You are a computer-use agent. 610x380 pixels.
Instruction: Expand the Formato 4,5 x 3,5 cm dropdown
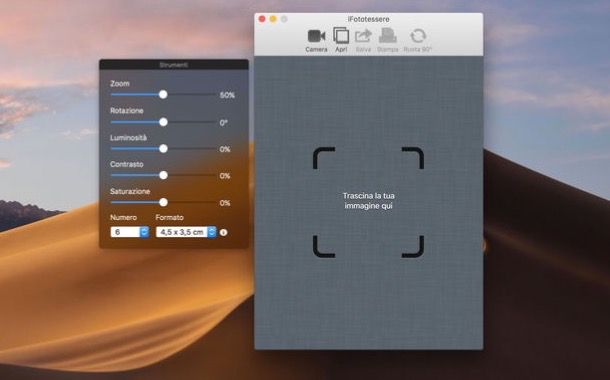click(212, 232)
